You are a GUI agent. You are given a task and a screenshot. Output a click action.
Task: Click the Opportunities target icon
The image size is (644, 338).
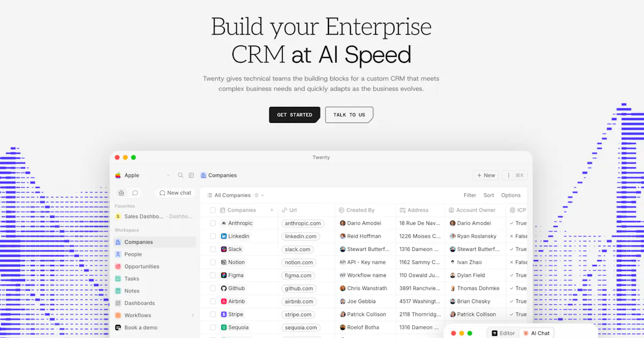coord(118,267)
